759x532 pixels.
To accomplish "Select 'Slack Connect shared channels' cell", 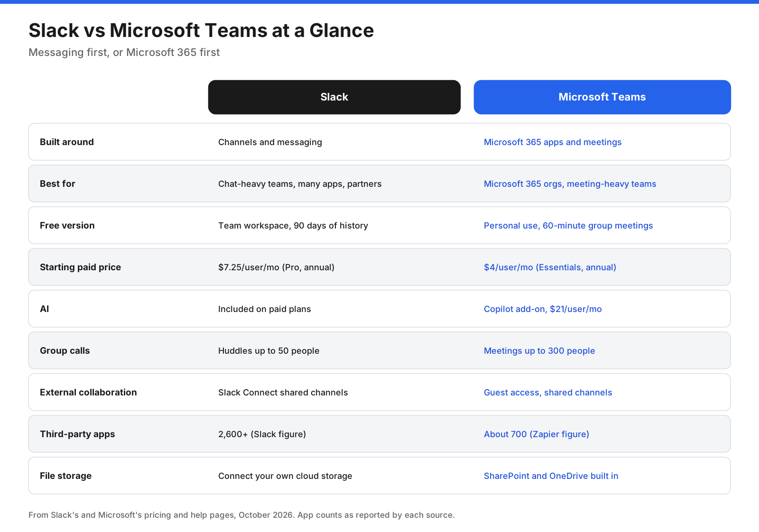I will click(x=283, y=393).
